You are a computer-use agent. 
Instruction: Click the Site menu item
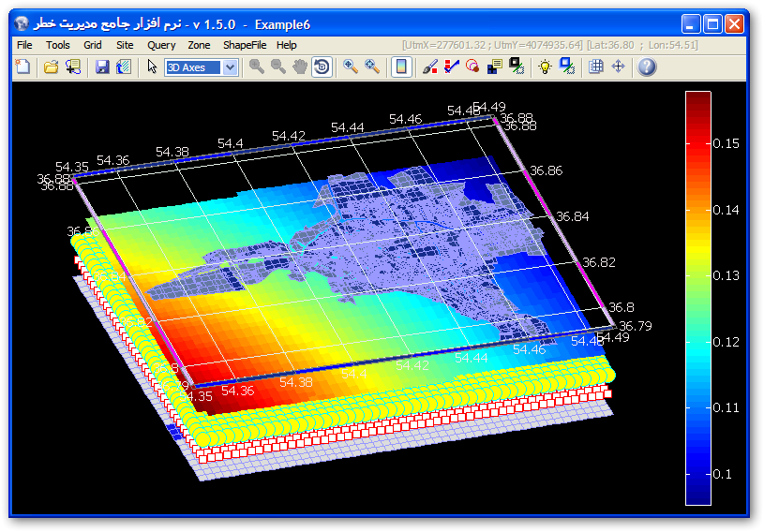[x=125, y=44]
